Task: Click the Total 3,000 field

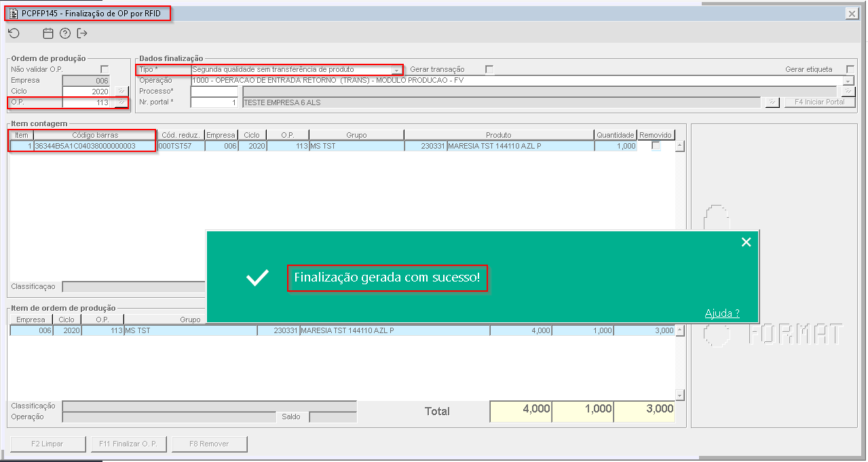Action: point(645,411)
